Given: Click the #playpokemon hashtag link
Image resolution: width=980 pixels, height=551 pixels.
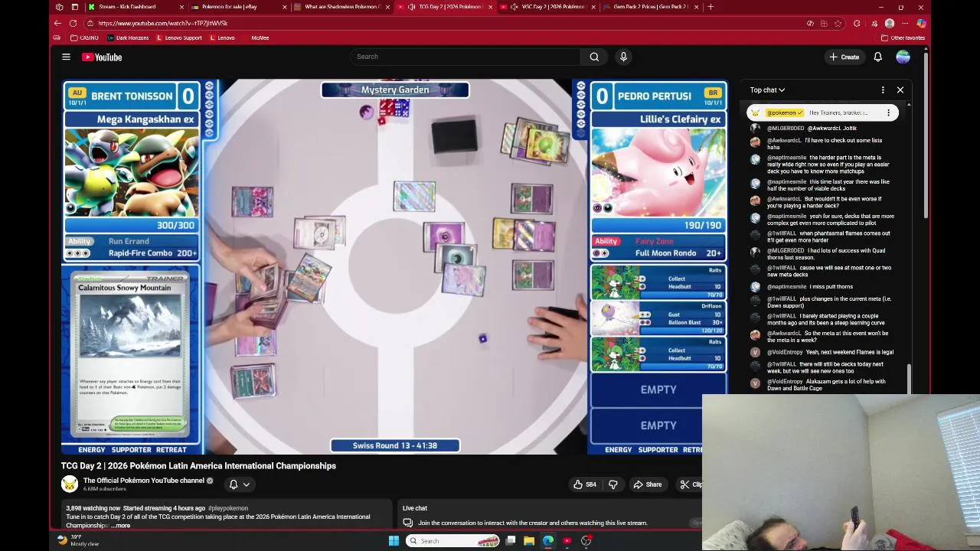Looking at the screenshot, I should [227, 508].
